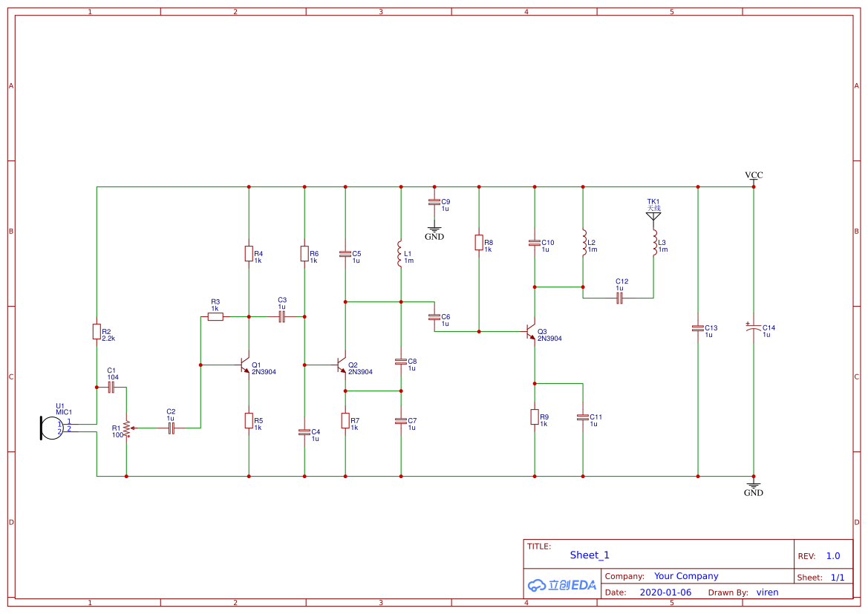Pick the C2 1u capacitor
This screenshot has height=614, width=868.
point(171,428)
